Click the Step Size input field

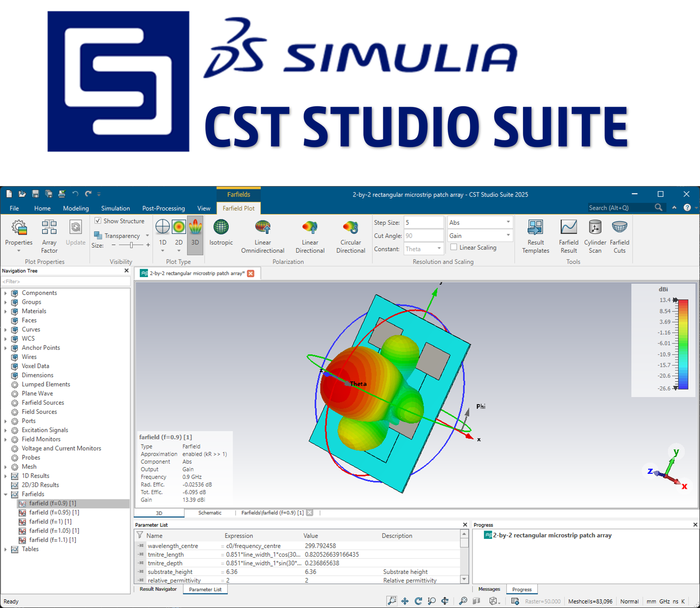[423, 222]
